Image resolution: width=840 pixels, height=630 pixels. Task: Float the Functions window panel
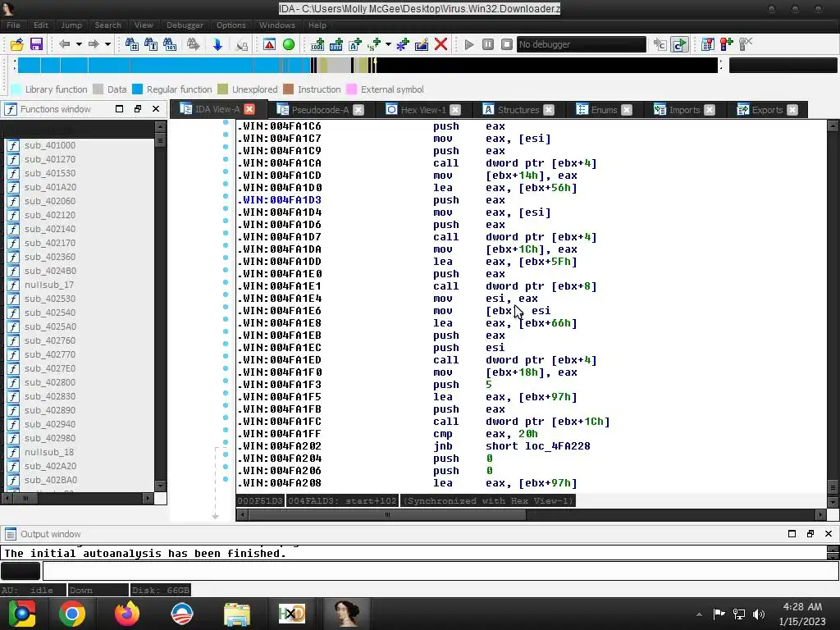[x=138, y=109]
